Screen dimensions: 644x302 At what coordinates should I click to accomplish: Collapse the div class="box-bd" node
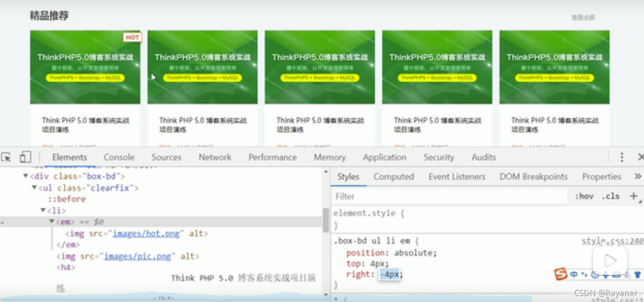pyautogui.click(x=26, y=176)
